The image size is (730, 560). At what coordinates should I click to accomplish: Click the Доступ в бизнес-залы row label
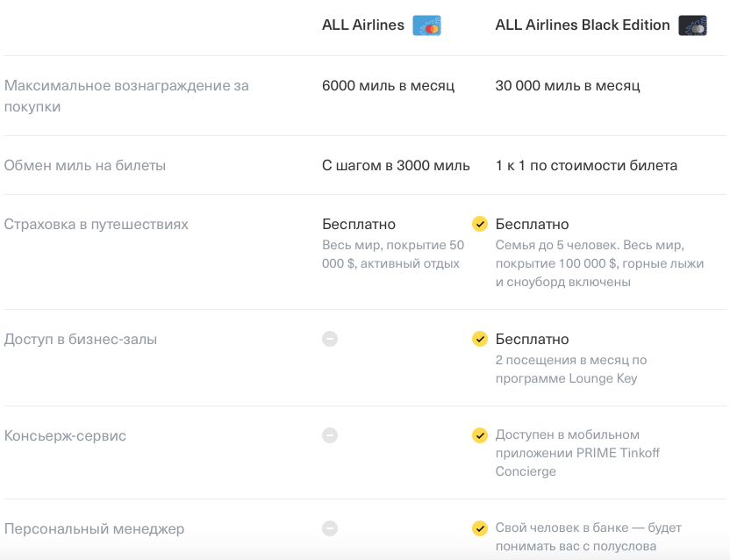[x=81, y=339]
